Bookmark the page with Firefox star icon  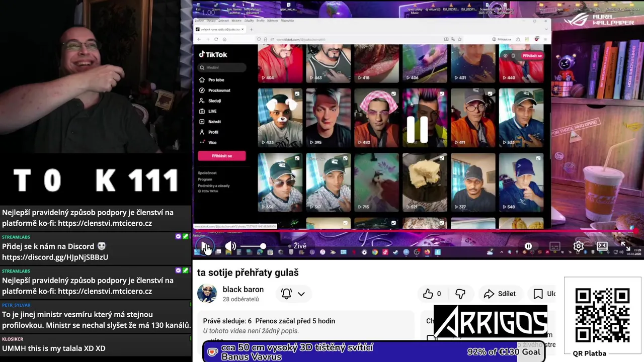coord(459,39)
